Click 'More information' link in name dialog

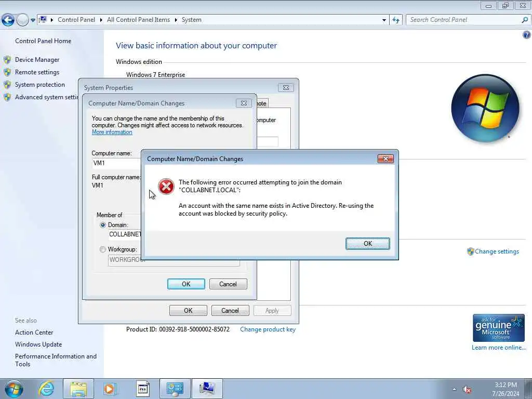112,132
